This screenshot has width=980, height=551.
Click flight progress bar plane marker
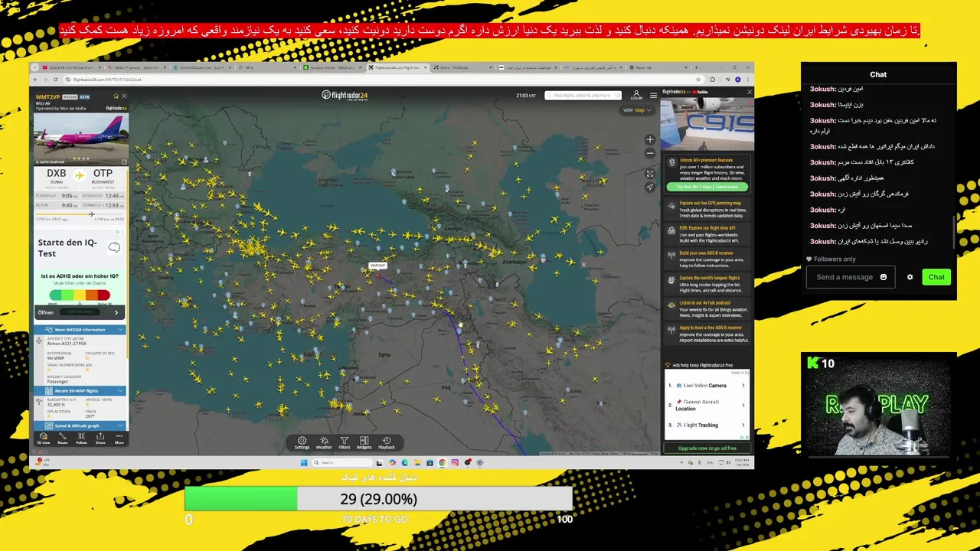[x=91, y=214]
